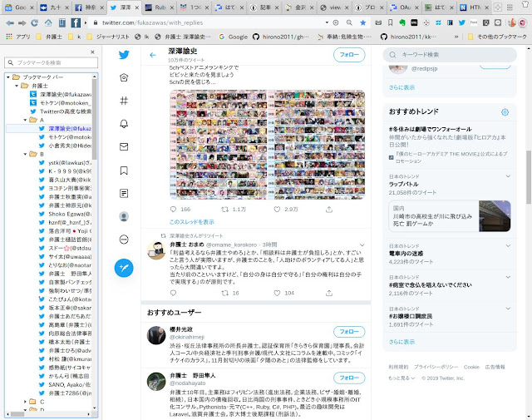Screen dimensions: 532x420
Task: Open chevron menu for #お嬢様口調原民 trend
Action: tap(508, 309)
